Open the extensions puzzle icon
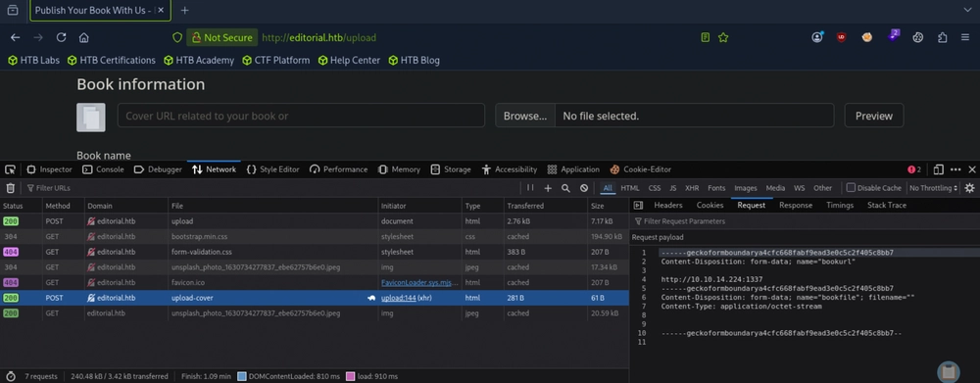This screenshot has height=383, width=980. pyautogui.click(x=943, y=37)
